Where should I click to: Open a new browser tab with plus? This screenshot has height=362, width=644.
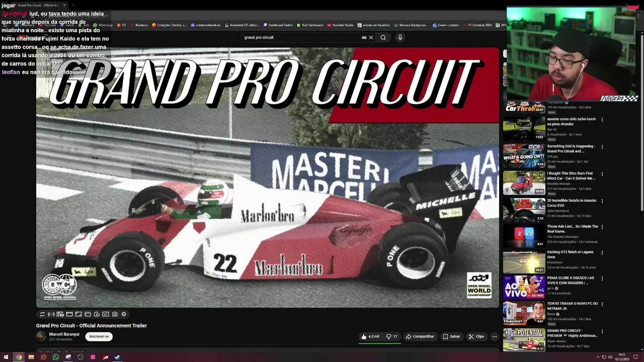73,5
